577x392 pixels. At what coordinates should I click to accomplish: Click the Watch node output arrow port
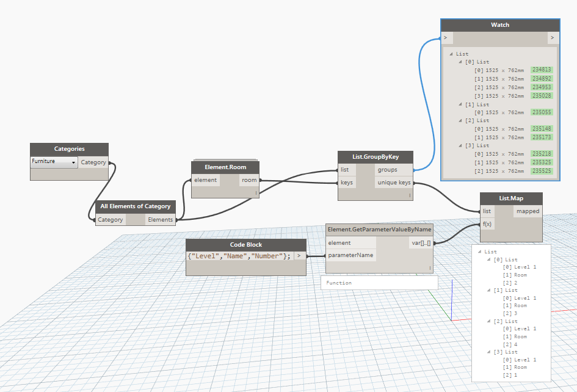click(x=553, y=38)
